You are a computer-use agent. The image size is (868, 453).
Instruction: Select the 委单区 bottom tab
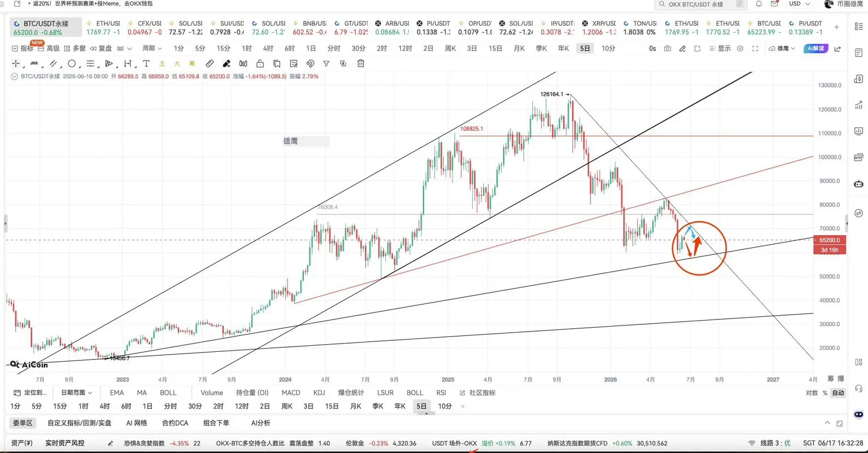click(23, 423)
